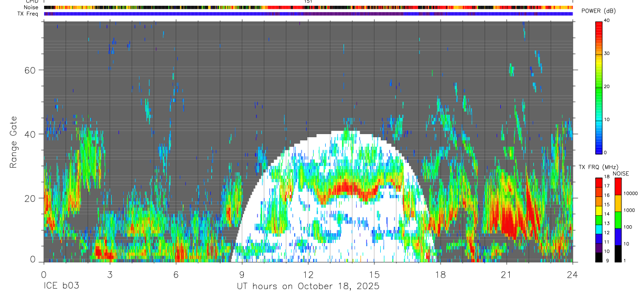
Task: Click the NOISE legend title
Action: (621, 173)
